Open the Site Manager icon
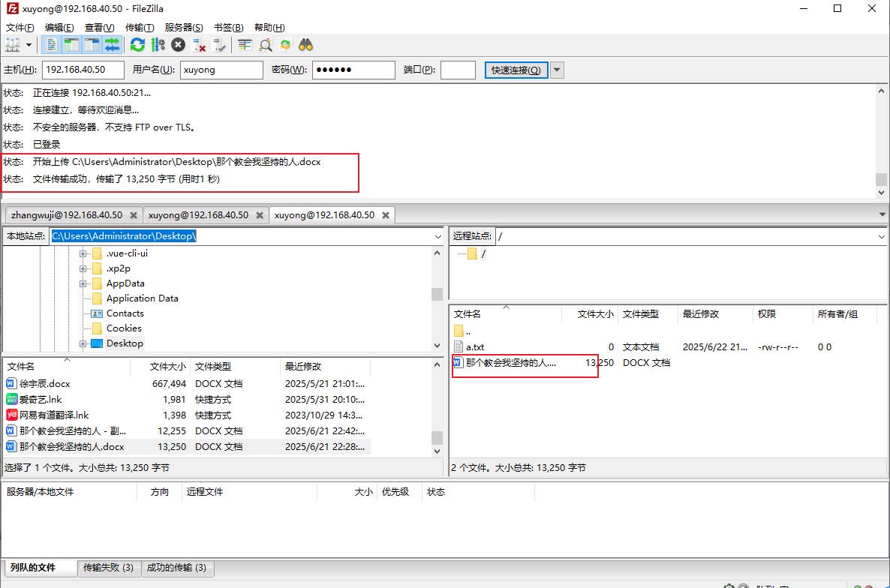Screen dimensions: 890x588 (x=14, y=45)
